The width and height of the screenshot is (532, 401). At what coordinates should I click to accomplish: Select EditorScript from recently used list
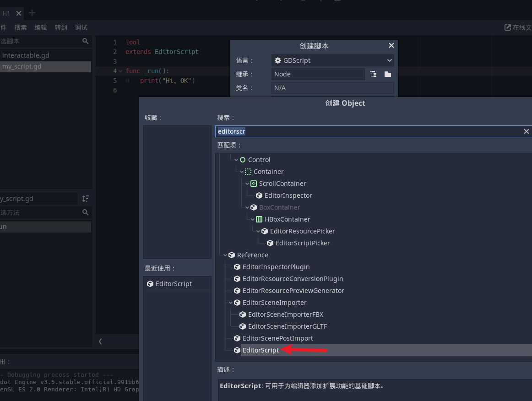coord(174,284)
